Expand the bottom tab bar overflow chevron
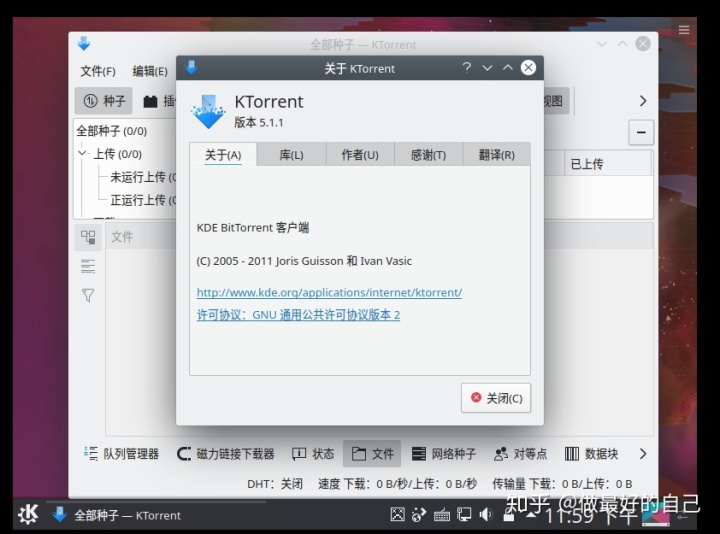Screen dimensions: 720x534 click(x=643, y=454)
